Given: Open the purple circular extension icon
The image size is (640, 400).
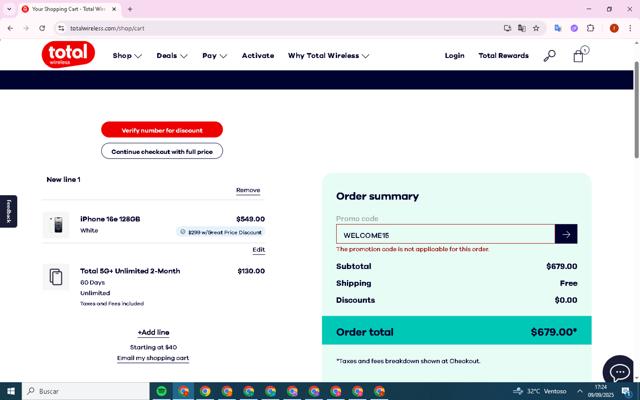Looking at the screenshot, I should [x=574, y=28].
